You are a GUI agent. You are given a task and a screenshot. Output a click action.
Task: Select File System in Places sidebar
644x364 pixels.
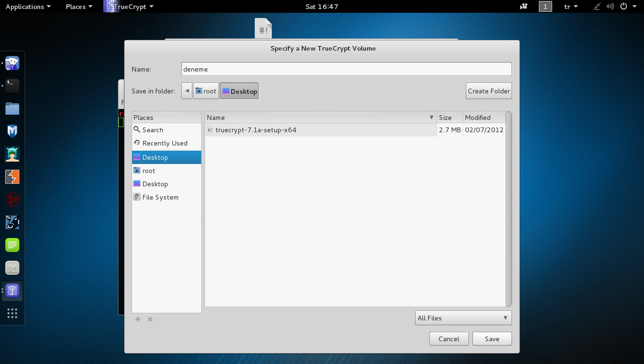tap(160, 197)
